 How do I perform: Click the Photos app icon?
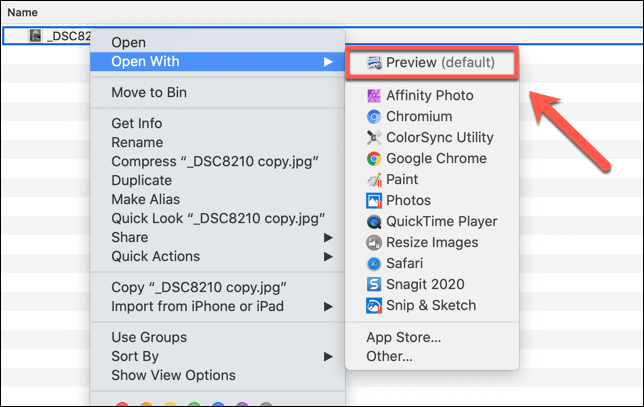point(374,200)
